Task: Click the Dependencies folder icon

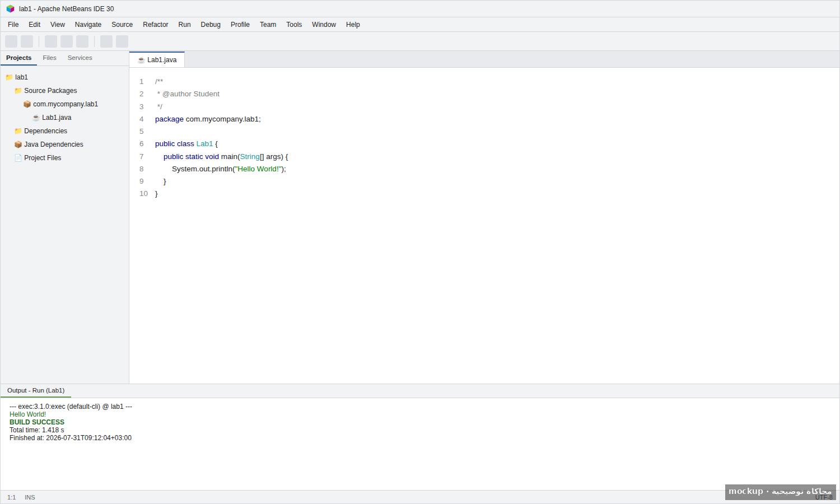Action: 18,131
